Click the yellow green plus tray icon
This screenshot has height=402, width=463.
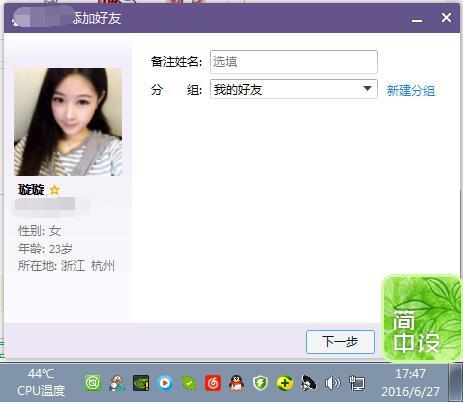(284, 383)
